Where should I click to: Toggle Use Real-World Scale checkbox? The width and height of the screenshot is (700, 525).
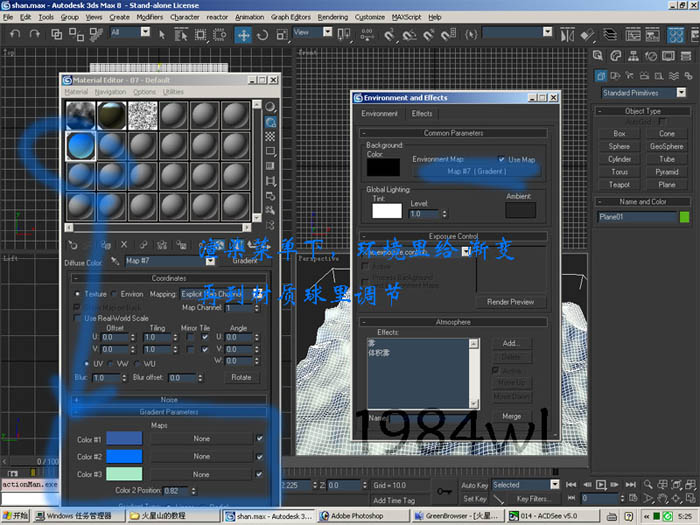tap(77, 318)
